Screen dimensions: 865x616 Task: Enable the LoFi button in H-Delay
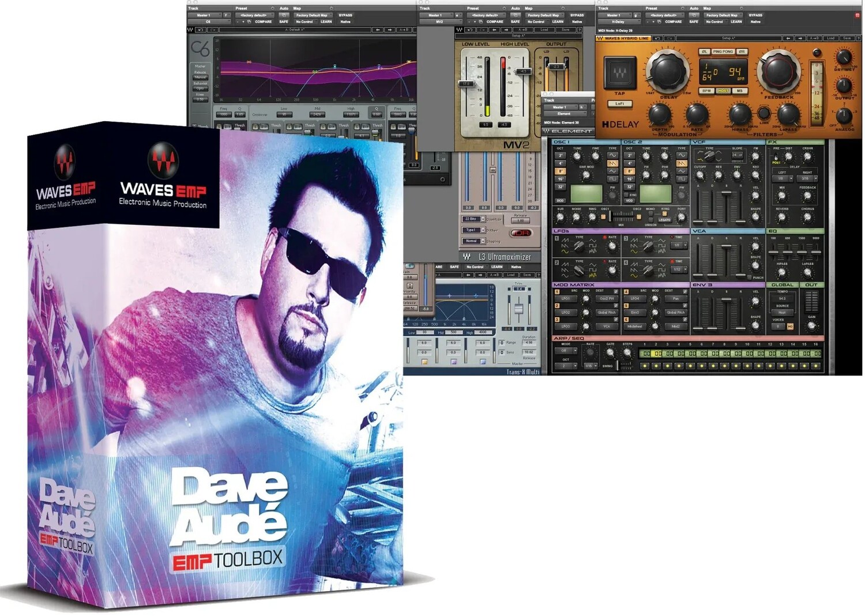click(x=619, y=104)
